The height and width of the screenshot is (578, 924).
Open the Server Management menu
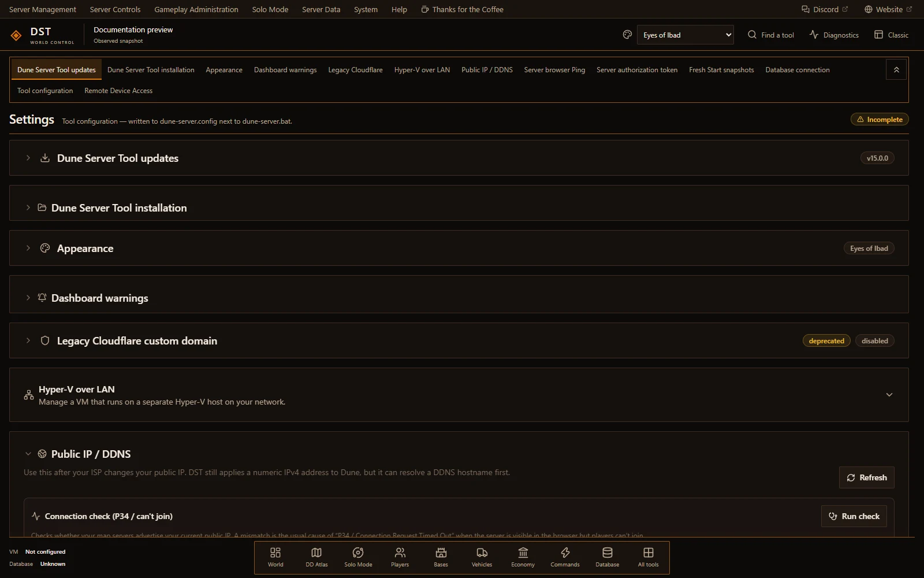pyautogui.click(x=43, y=9)
